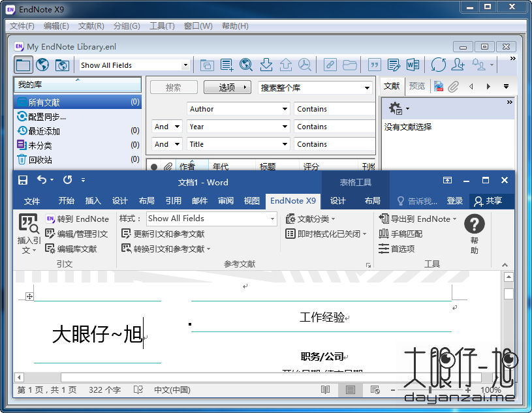Click Copy to Local Library toolbar icon
Screen dimensions: 532x413
pos(207,65)
